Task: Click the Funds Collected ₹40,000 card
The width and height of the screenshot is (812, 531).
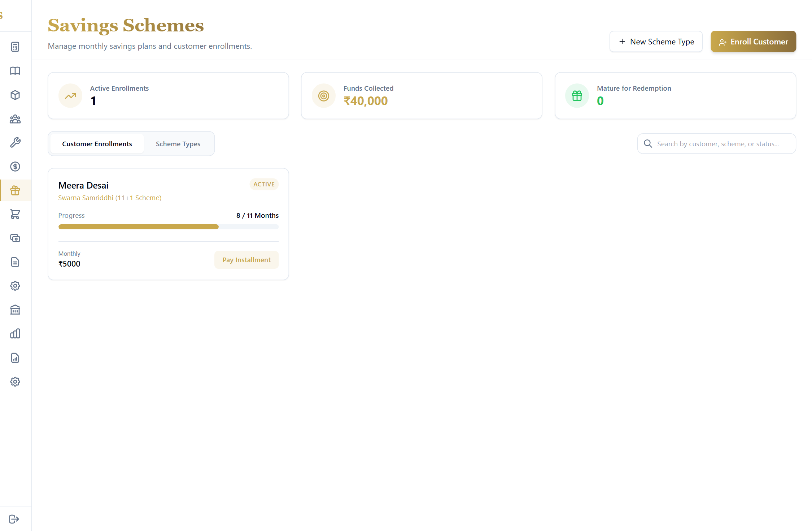Action: 422,95
